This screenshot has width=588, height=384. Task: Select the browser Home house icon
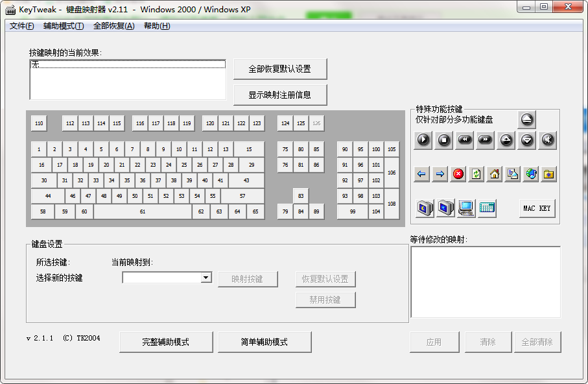[495, 173]
